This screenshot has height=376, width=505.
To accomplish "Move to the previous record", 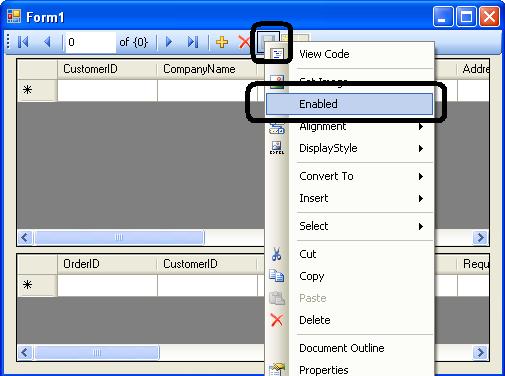I will tap(47, 42).
